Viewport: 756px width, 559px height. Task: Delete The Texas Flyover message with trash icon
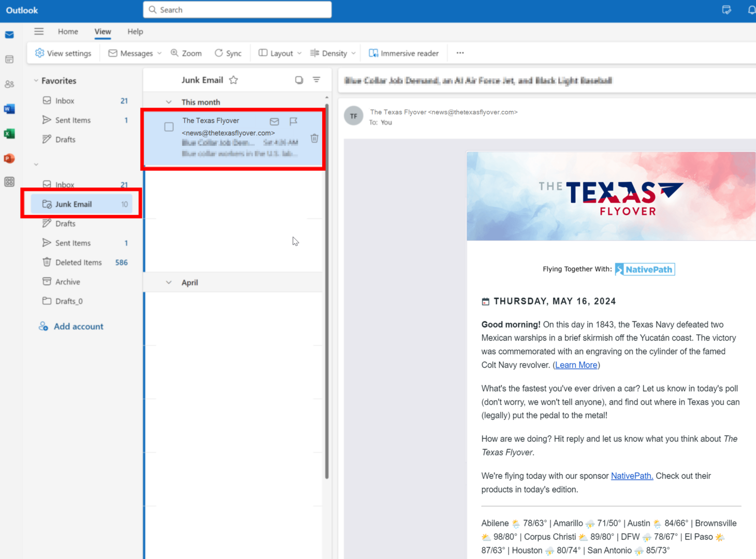314,138
